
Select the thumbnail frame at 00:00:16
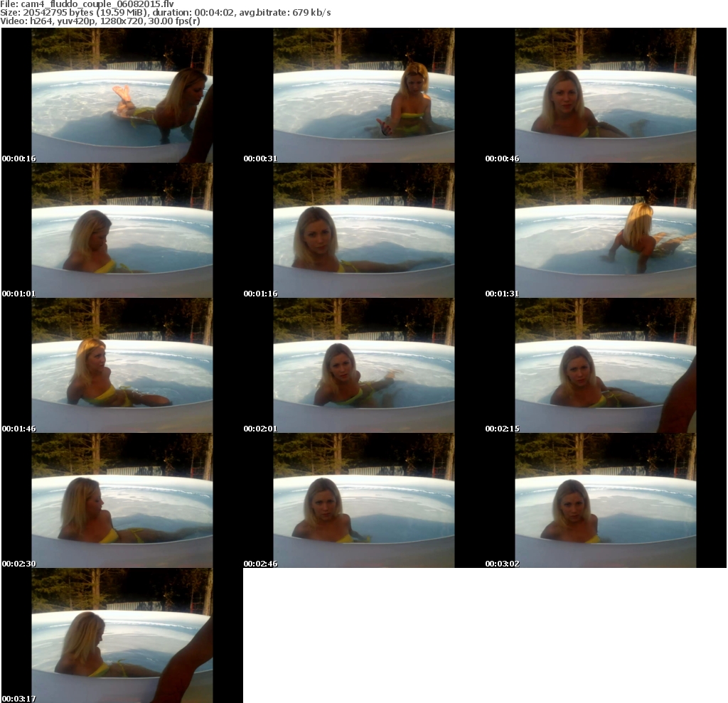point(122,95)
